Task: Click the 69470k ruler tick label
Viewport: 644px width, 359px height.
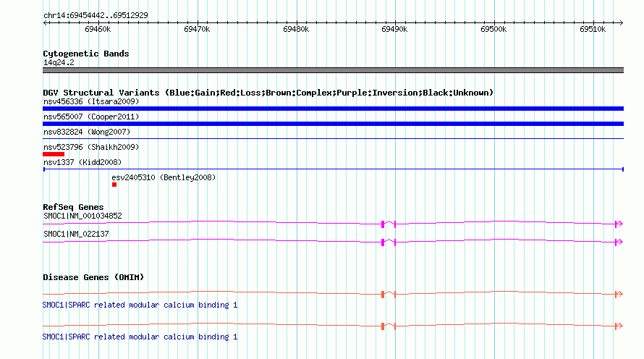Action: tap(197, 29)
